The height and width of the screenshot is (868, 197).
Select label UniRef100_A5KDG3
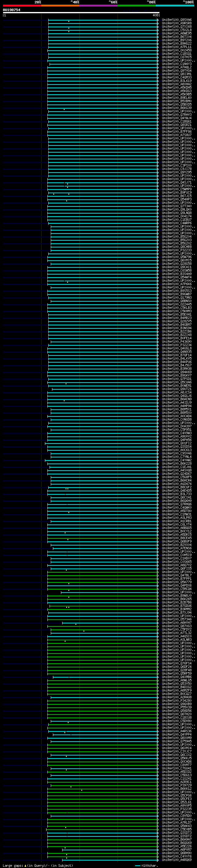[x=176, y=91]
